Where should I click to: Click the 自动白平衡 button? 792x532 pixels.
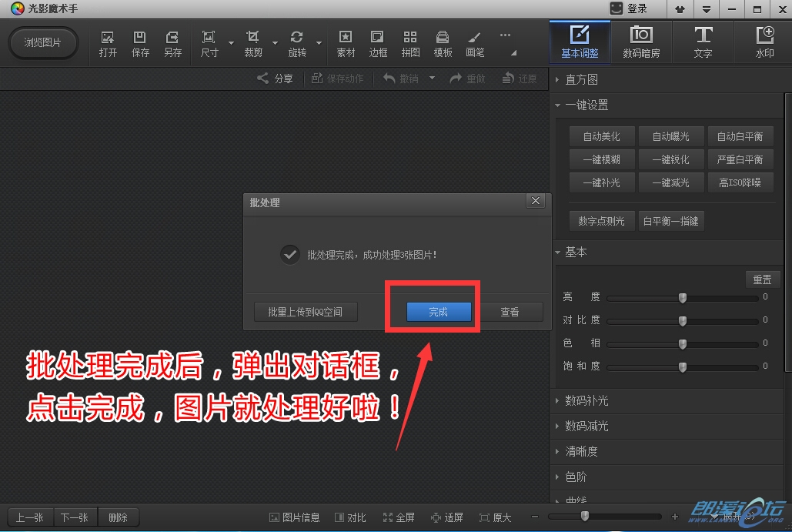740,136
